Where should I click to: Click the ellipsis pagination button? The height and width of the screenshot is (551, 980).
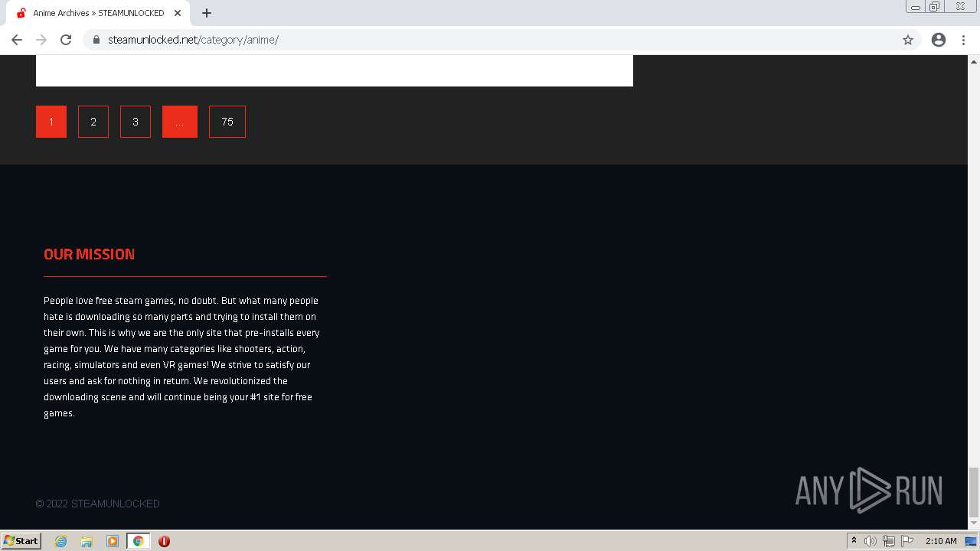tap(180, 122)
